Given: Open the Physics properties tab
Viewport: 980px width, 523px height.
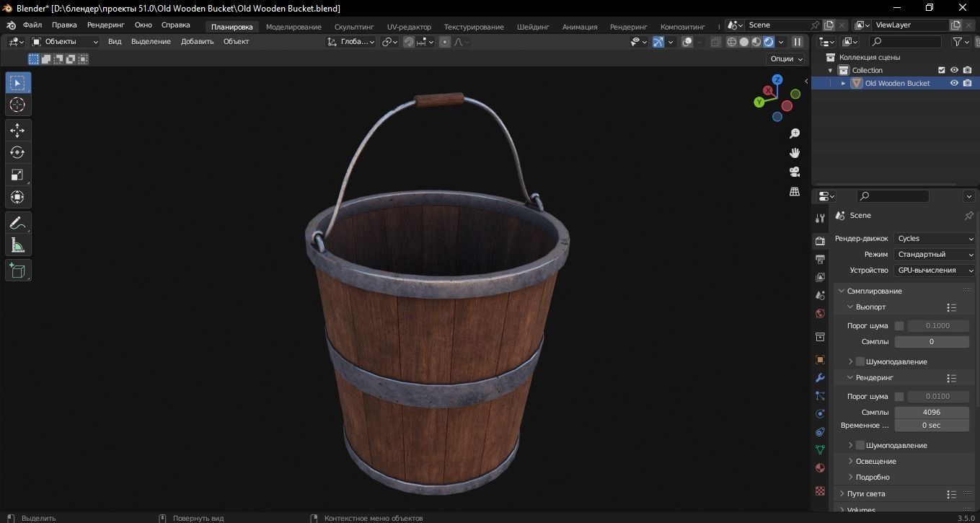Looking at the screenshot, I should coord(820,413).
